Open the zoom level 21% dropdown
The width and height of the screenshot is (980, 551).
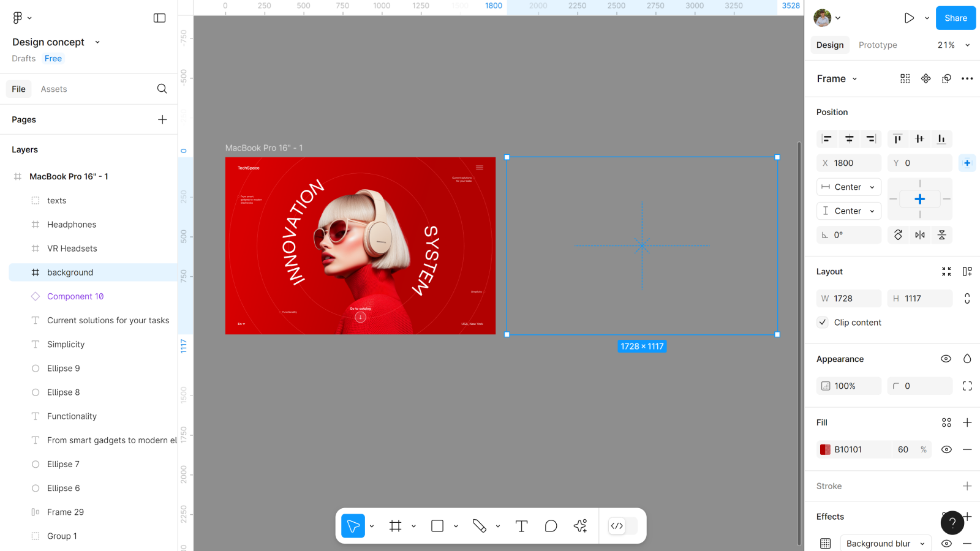954,45
